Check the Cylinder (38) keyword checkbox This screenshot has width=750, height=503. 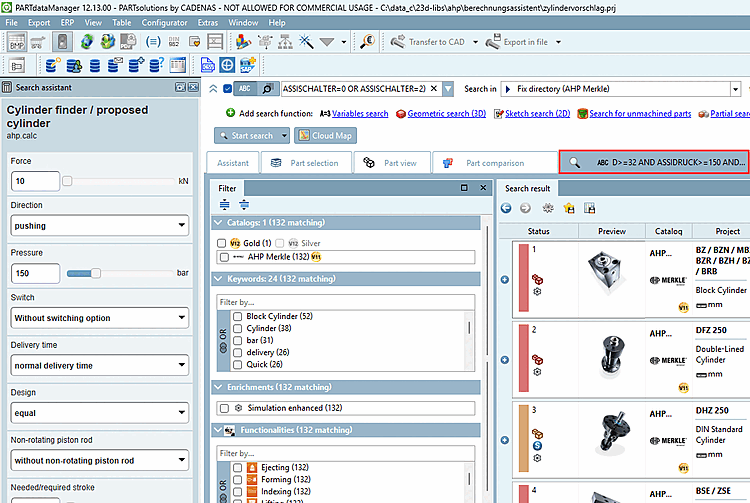tap(238, 328)
